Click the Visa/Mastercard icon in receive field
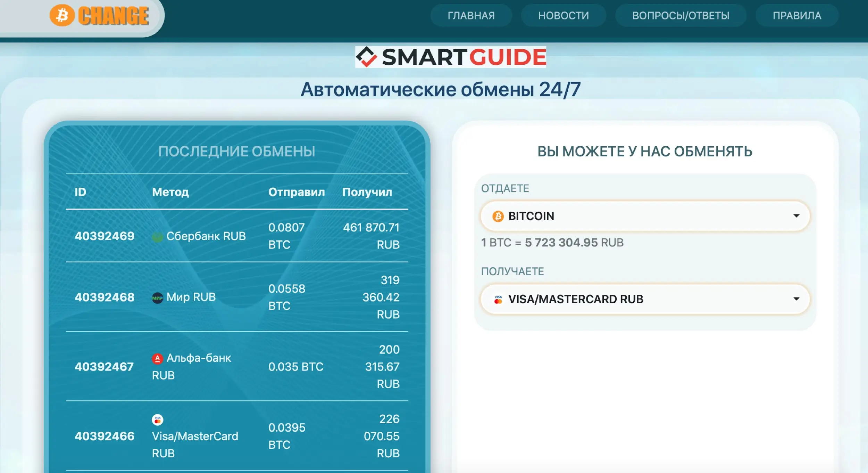Image resolution: width=868 pixels, height=473 pixels. (x=498, y=299)
